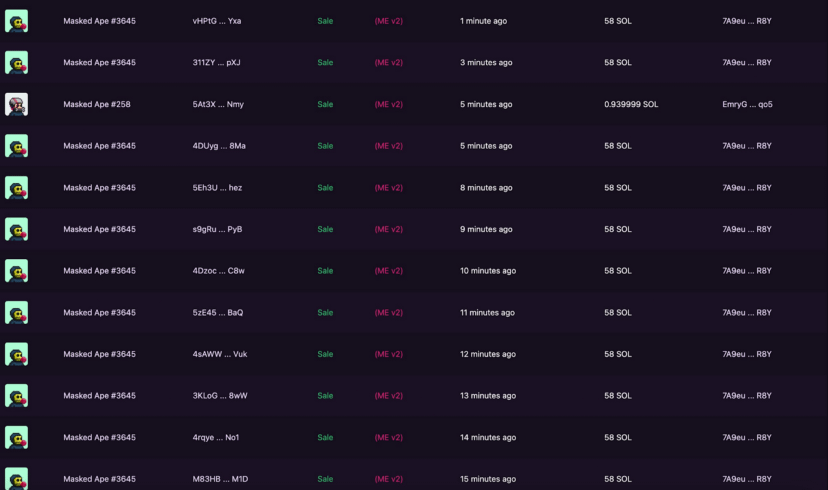Viewport: 828px width, 490px height.
Task: Click the ape thumbnail in the 10 minutes ago row
Action: [x=16, y=271]
